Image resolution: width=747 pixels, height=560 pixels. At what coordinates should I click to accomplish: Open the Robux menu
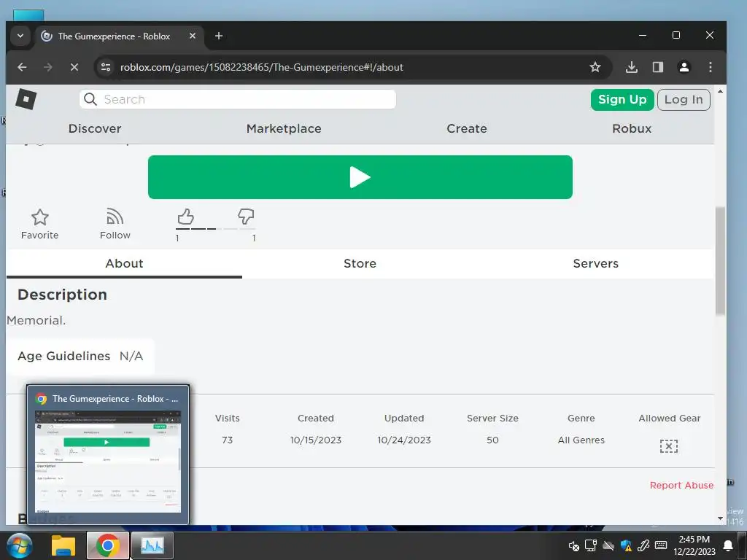click(632, 128)
